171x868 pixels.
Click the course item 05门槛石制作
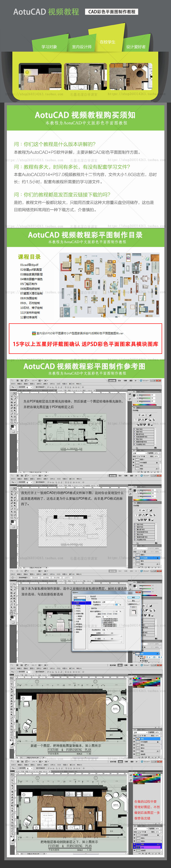click(29, 284)
